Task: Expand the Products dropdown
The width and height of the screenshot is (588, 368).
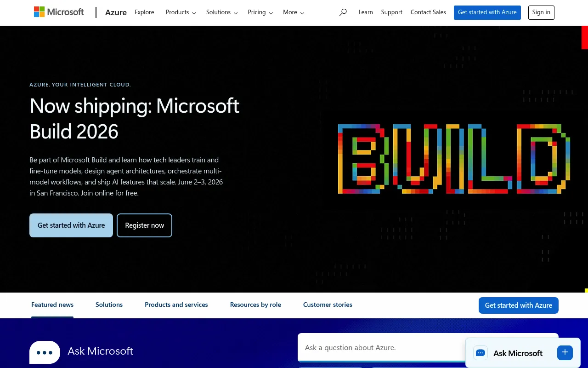Action: pyautogui.click(x=181, y=12)
